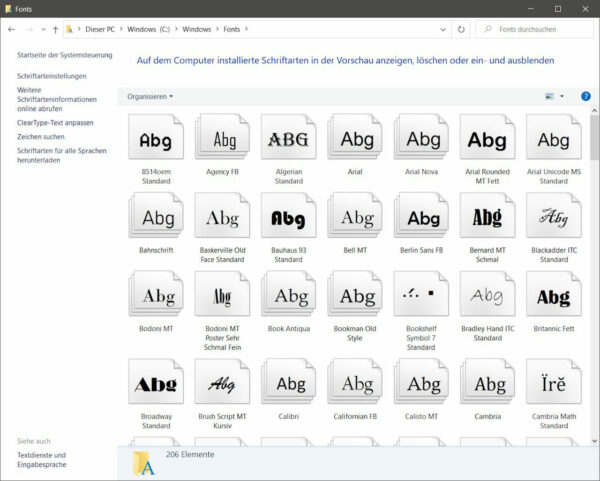600x481 pixels.
Task: Click the scrollbar up arrow
Action: [594, 110]
